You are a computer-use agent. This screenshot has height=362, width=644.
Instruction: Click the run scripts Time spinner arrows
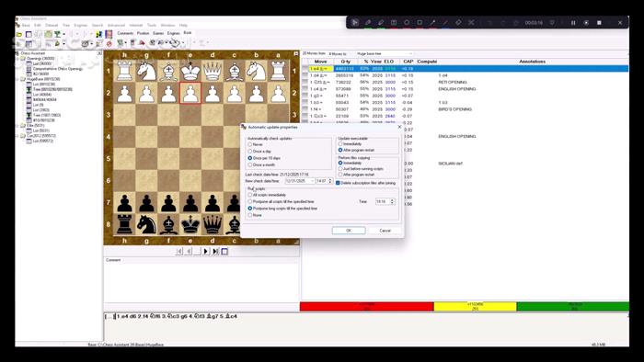pyautogui.click(x=392, y=201)
